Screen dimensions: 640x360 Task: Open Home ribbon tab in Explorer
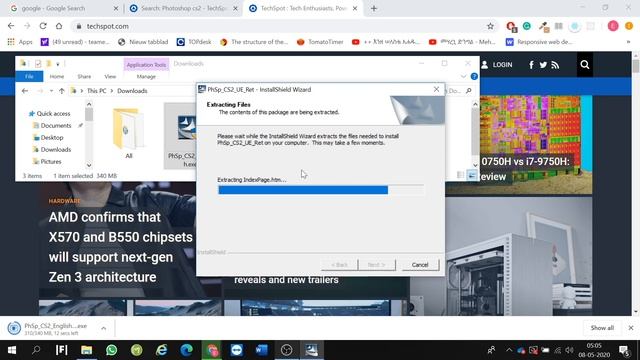pyautogui.click(x=57, y=76)
